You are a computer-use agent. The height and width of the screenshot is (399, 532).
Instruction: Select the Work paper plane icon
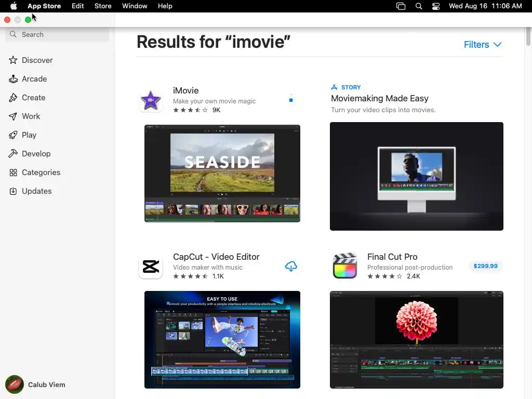[x=13, y=116]
